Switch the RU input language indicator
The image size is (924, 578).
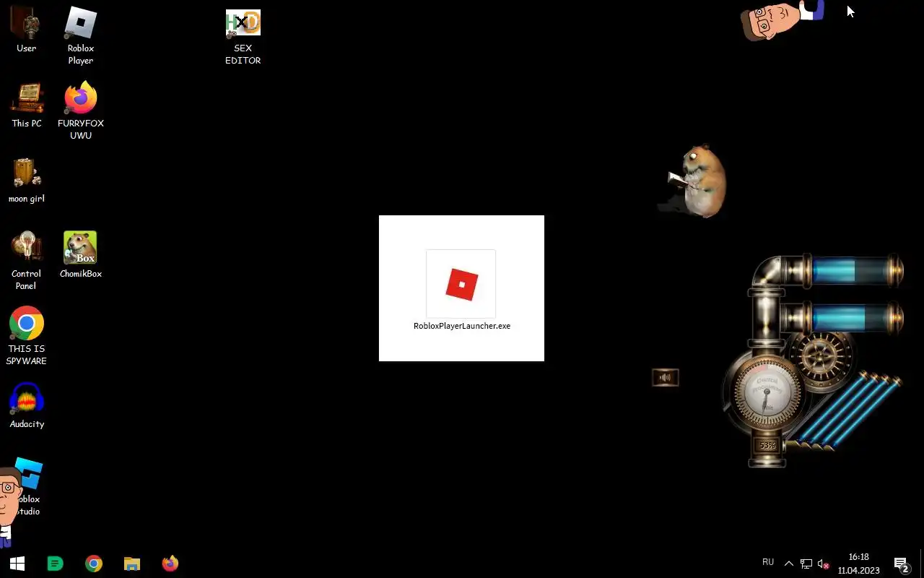click(768, 562)
